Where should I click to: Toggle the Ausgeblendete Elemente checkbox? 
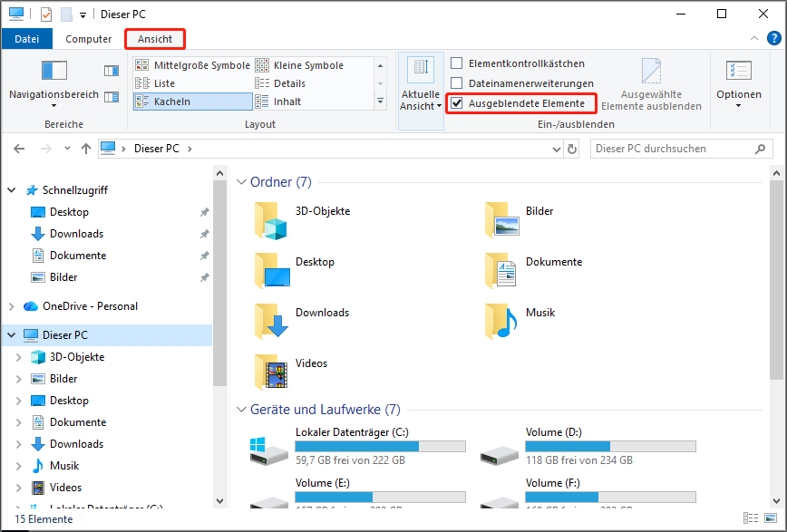457,103
